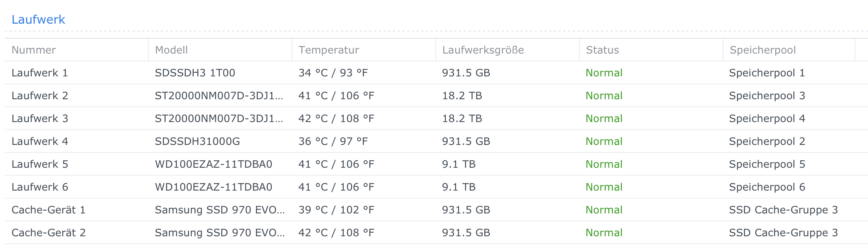Click Normal status of Laufwerk 6
Viewport: 868px width, 252px height.
click(604, 187)
